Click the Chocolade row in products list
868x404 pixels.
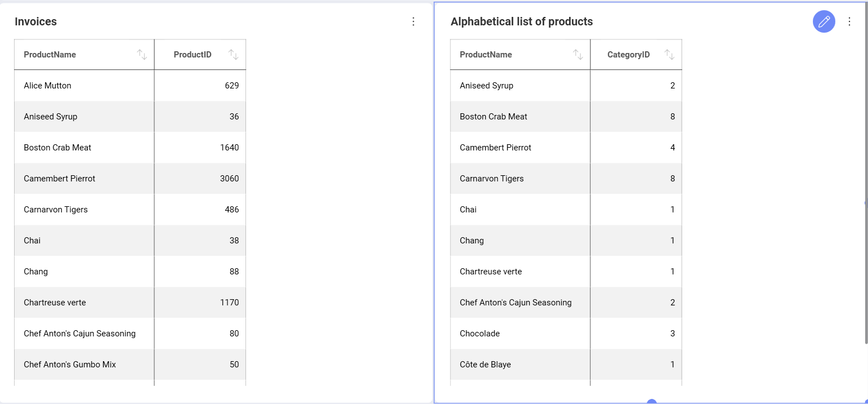(x=480, y=334)
